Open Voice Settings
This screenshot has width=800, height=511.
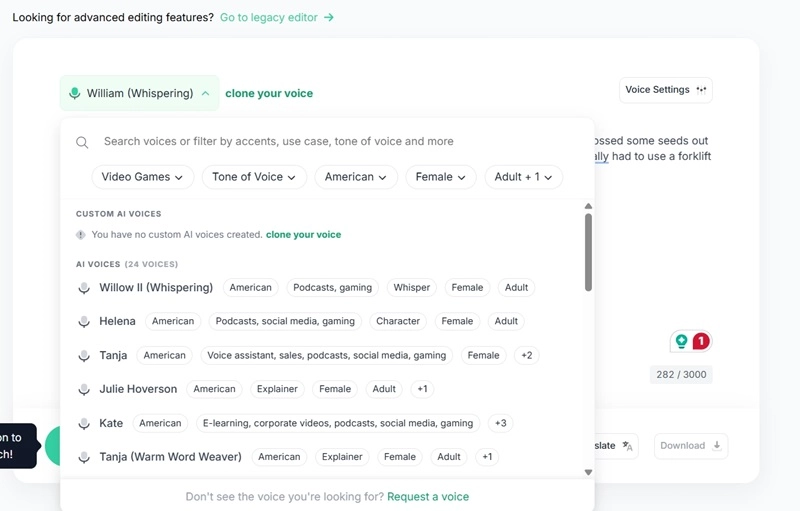(666, 90)
